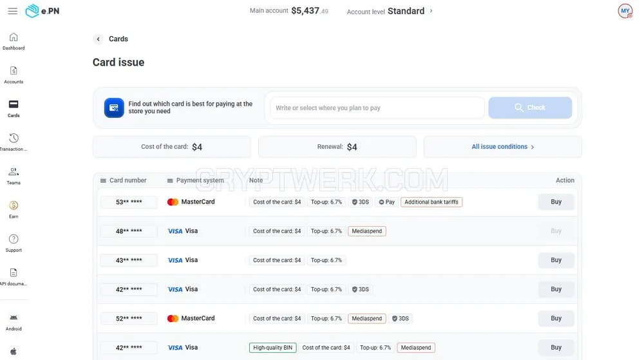The height and width of the screenshot is (360, 644).
Task: Click Mediaspend tag in High-quality BIN row
Action: tap(415, 348)
